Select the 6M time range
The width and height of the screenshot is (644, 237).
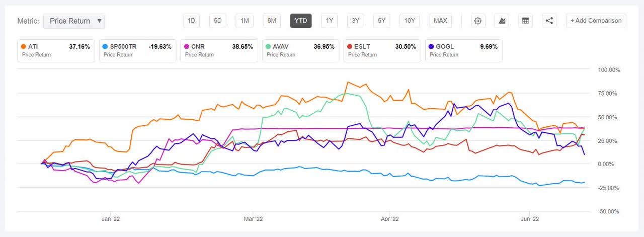pyautogui.click(x=272, y=21)
